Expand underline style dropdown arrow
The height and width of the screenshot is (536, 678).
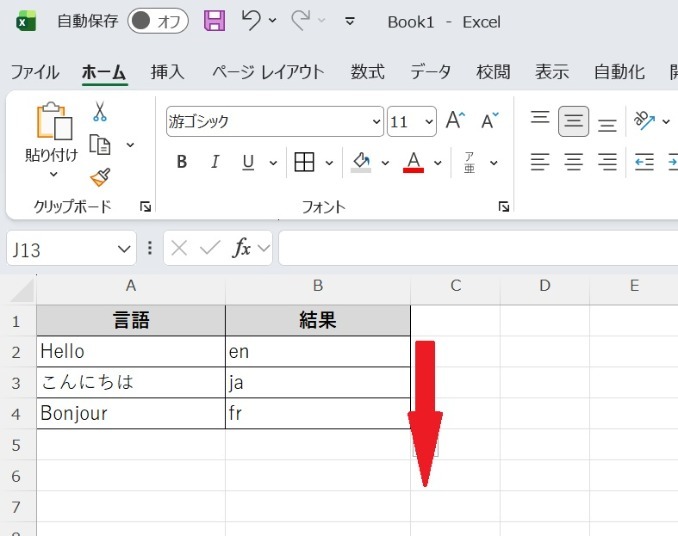click(273, 163)
